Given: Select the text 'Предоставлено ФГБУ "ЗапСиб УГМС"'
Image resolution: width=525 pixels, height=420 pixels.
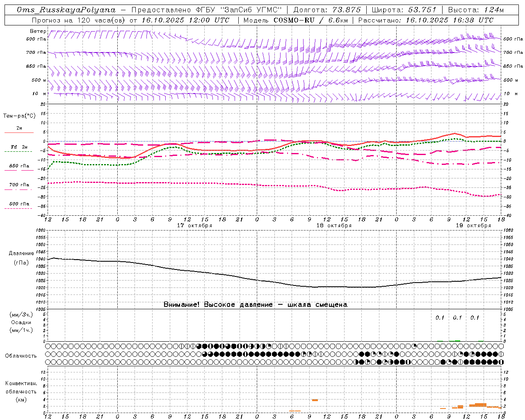Looking at the screenshot, I should click(x=207, y=10).
